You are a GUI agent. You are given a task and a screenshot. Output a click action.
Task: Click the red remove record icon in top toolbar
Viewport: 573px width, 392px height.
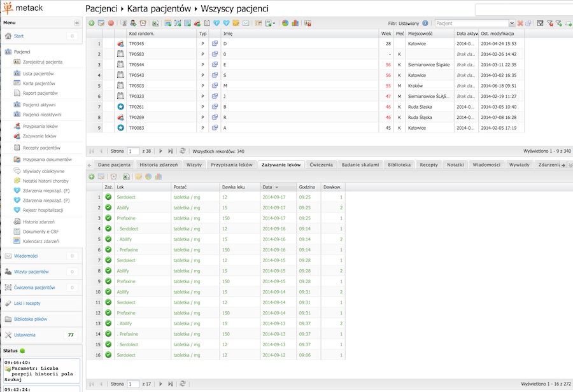pyautogui.click(x=111, y=23)
